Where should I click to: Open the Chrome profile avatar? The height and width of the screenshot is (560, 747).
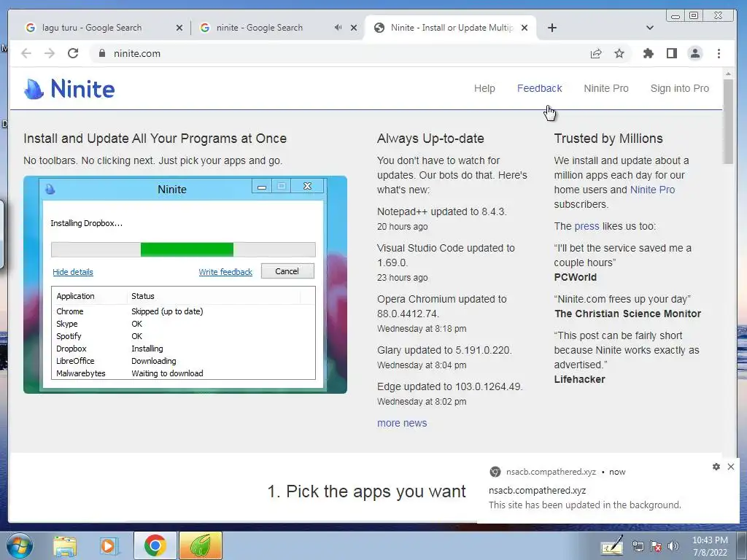tap(695, 53)
